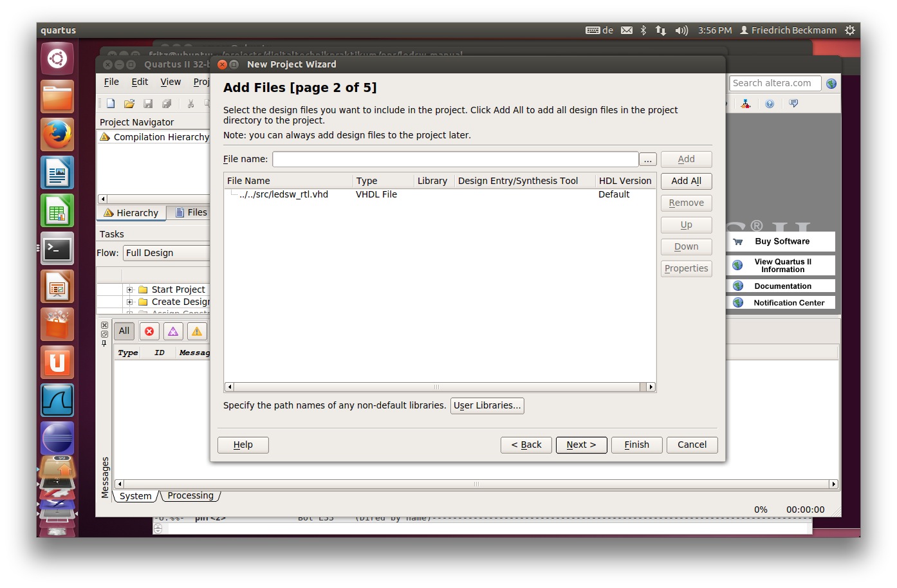Click the Next button in the wizard

click(581, 445)
